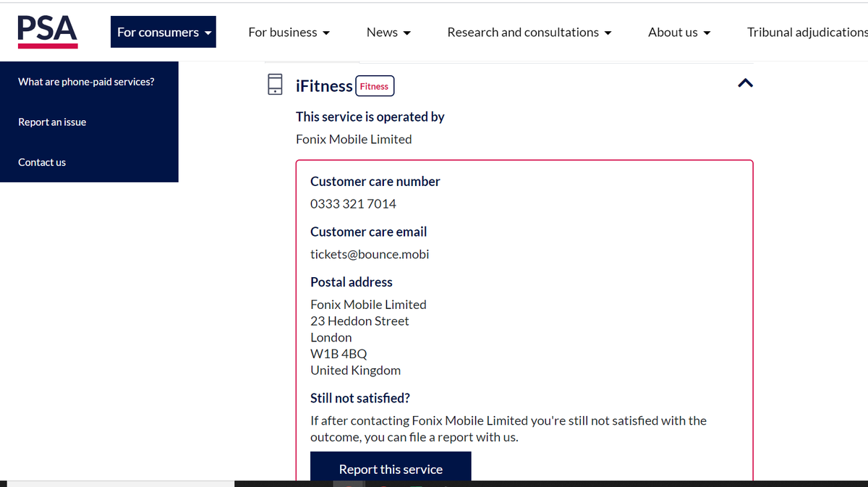Open Research and consultations menu
The width and height of the screenshot is (868, 487).
tap(529, 32)
